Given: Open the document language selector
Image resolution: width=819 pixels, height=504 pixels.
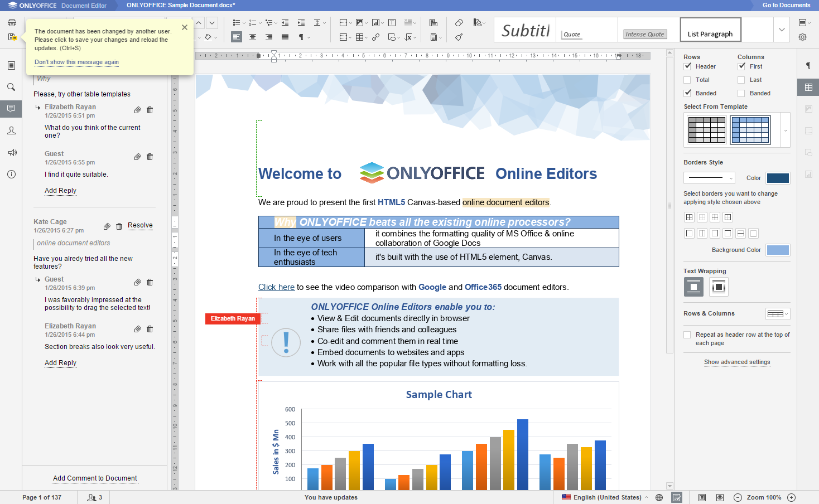Looking at the screenshot, I should tap(605, 497).
